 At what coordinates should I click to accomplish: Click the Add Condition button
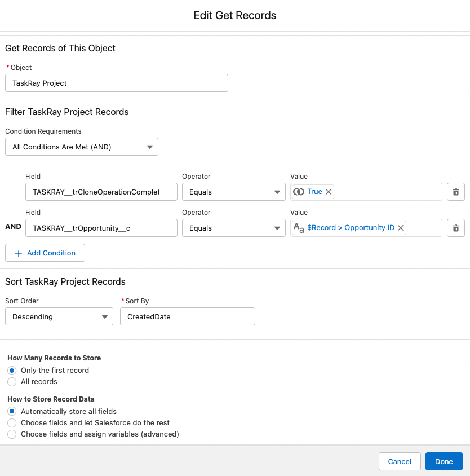coord(45,253)
